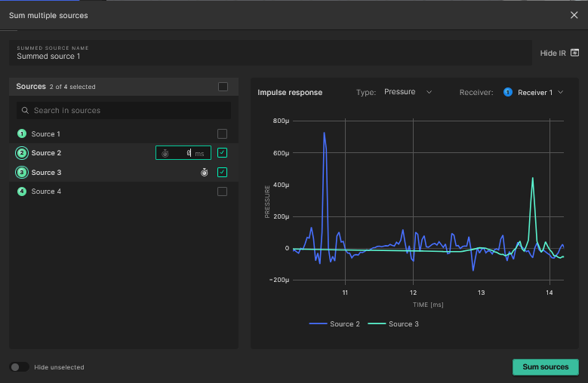Enable the Source 1 checkbox
Image resolution: width=588 pixels, height=383 pixels.
coord(222,134)
